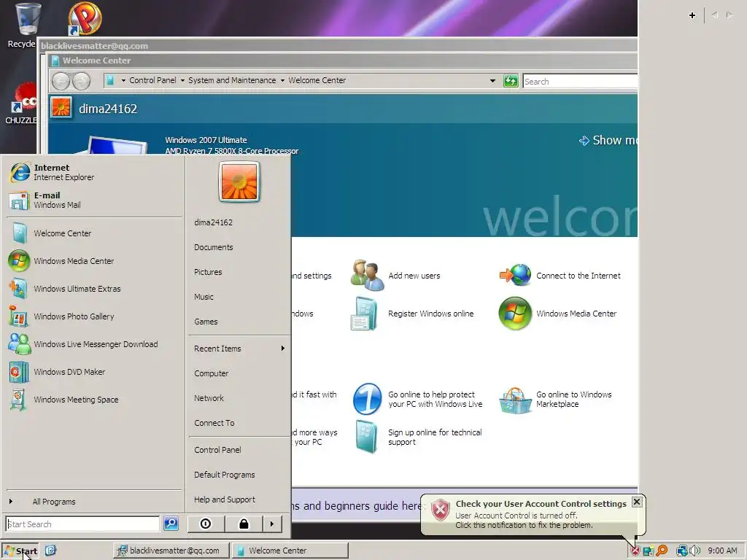Open Windows Meeting Space
Screen dimensions: 747x560
click(x=94, y=399)
